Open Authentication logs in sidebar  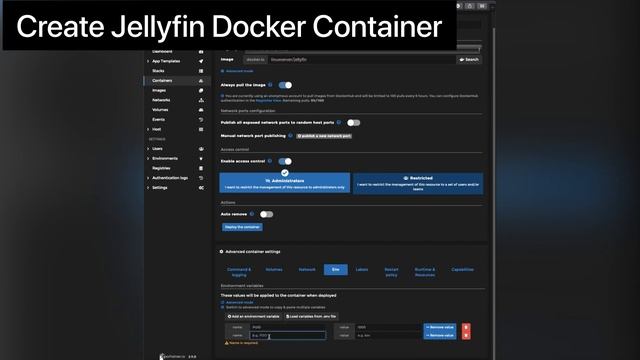(170, 178)
